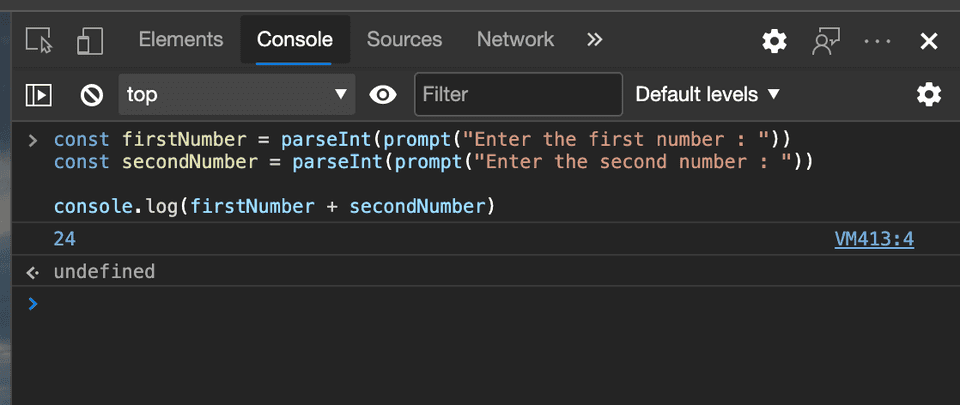Screen dimensions: 960x405
Task: Open console settings gear icon
Action: [x=929, y=95]
